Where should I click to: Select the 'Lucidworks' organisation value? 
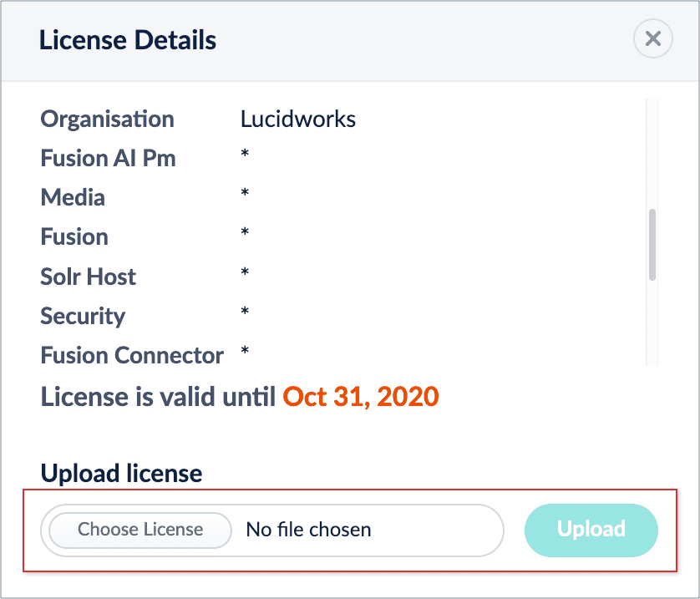tap(298, 119)
